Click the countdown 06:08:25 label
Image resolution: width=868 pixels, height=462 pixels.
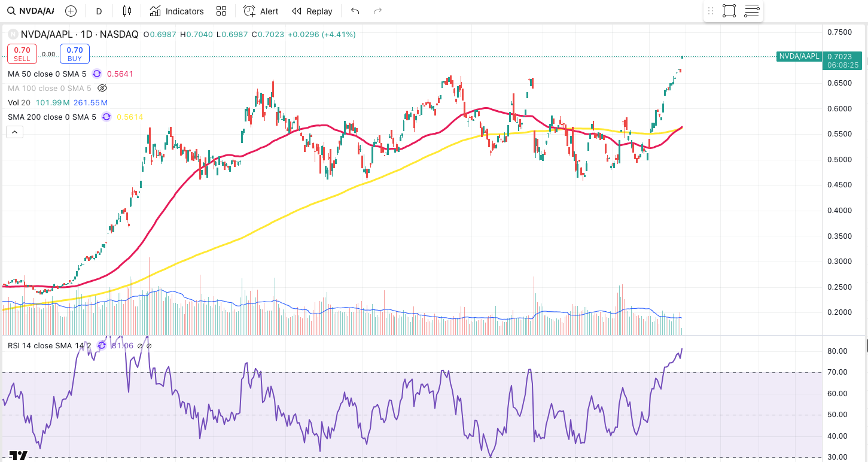(x=843, y=65)
